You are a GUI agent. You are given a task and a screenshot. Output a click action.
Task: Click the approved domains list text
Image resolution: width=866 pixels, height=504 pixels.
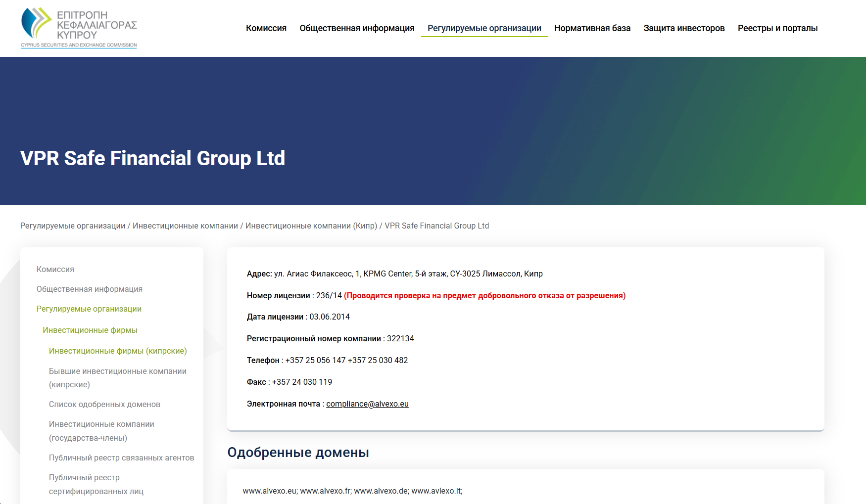(x=352, y=491)
